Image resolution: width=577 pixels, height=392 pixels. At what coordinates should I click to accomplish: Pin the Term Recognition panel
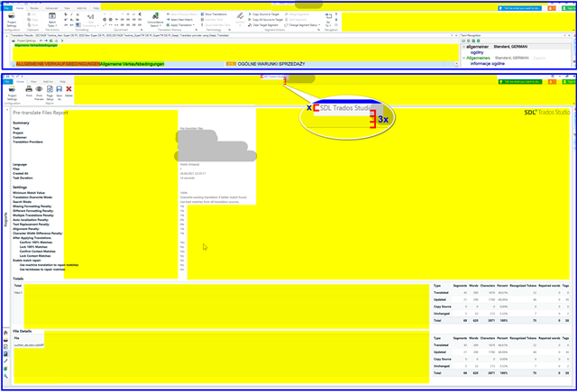(565, 36)
